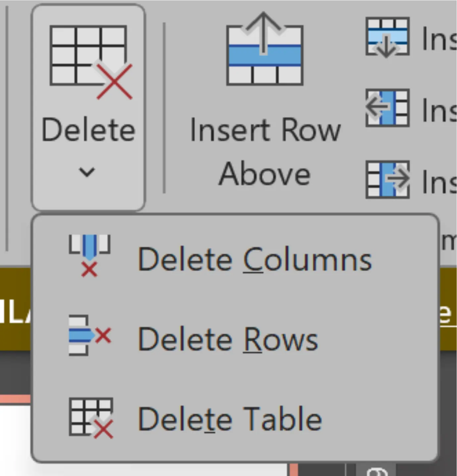Image resolution: width=457 pixels, height=476 pixels.
Task: Click the Delete button text label
Action: click(x=88, y=130)
